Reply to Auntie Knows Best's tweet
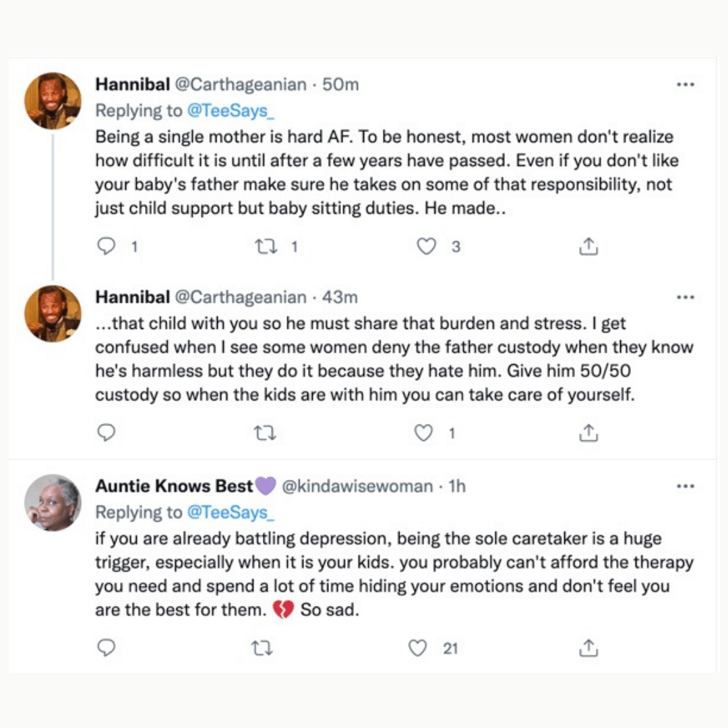Screen dimensions: 728x728 (106, 648)
